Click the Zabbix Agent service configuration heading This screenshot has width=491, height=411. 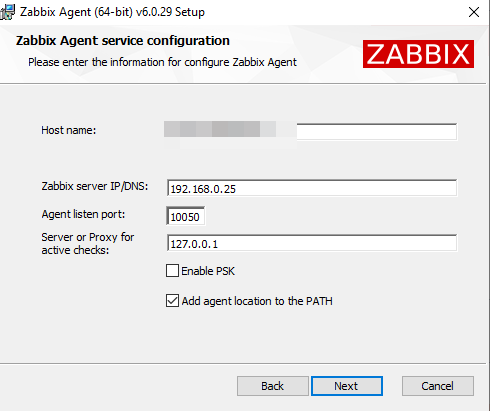(x=123, y=41)
